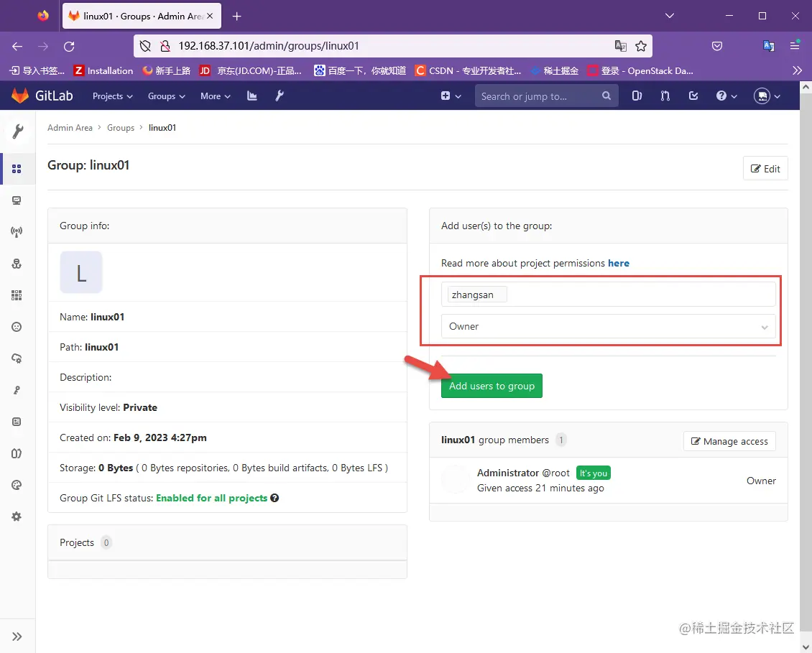812x653 pixels.
Task: Open the 'here' permissions link
Action: click(x=618, y=263)
